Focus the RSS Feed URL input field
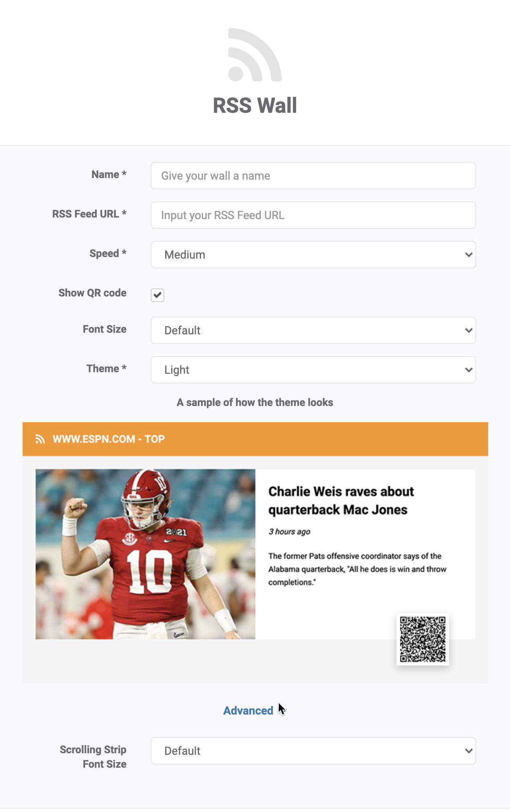The height and width of the screenshot is (812, 510). [x=313, y=215]
